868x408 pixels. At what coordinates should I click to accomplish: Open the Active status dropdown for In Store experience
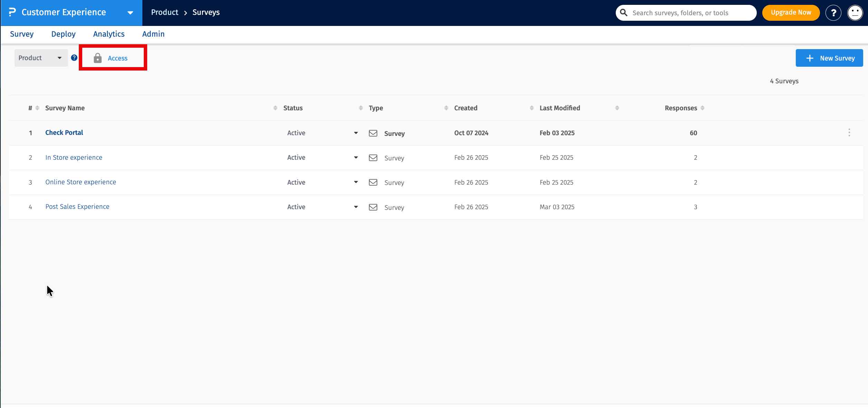click(356, 158)
